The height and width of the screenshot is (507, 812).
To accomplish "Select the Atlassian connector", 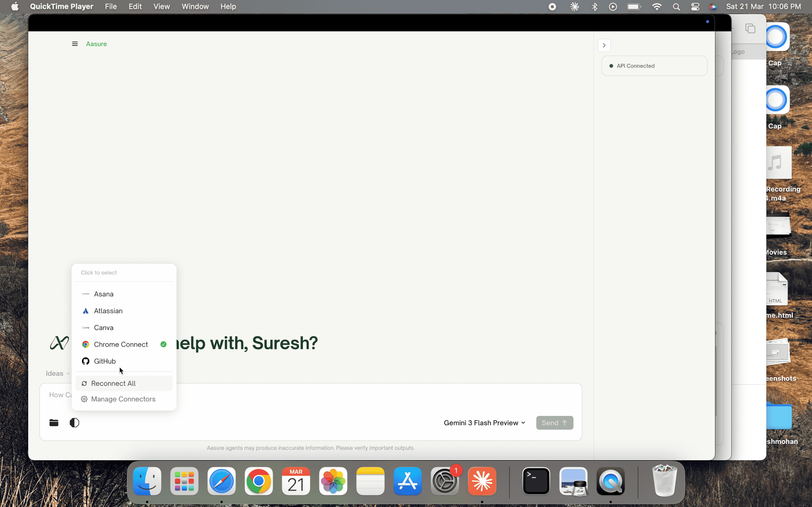I will [108, 311].
